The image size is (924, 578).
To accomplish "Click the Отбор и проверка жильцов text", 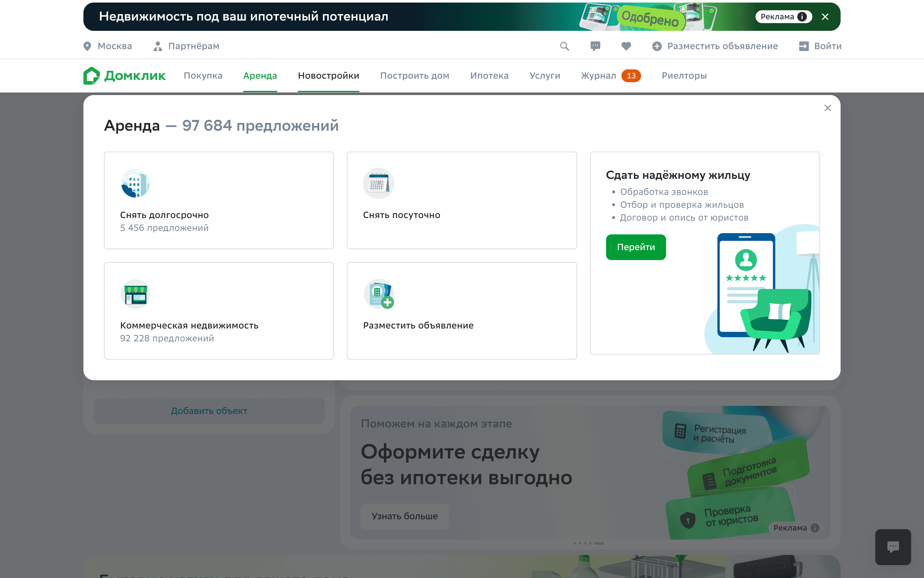I will pyautogui.click(x=682, y=205).
